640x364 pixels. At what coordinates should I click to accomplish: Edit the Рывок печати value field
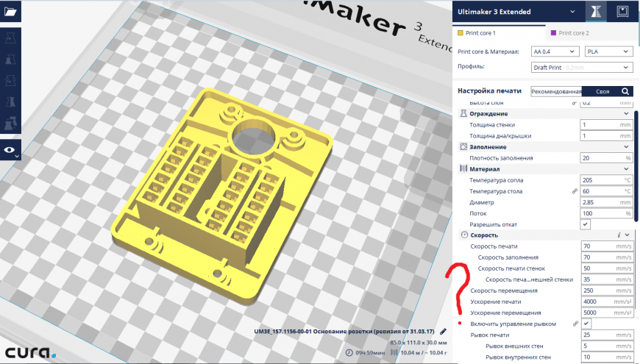[608, 335]
